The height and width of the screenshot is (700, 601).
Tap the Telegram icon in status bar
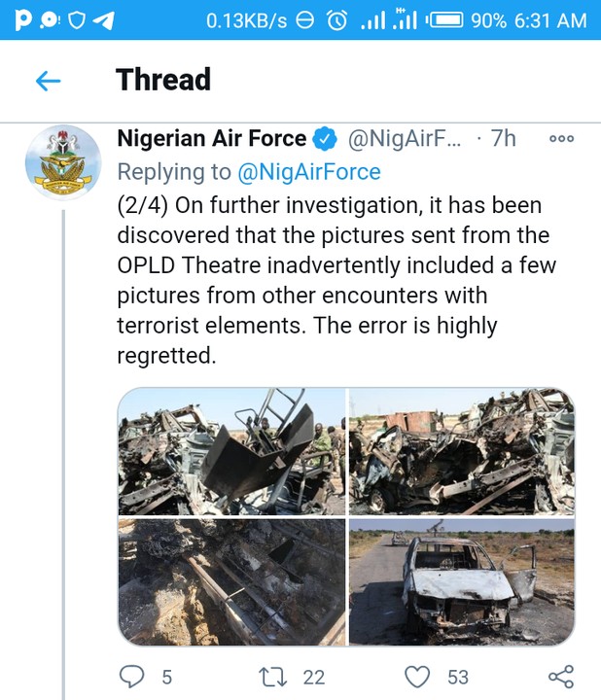101,19
